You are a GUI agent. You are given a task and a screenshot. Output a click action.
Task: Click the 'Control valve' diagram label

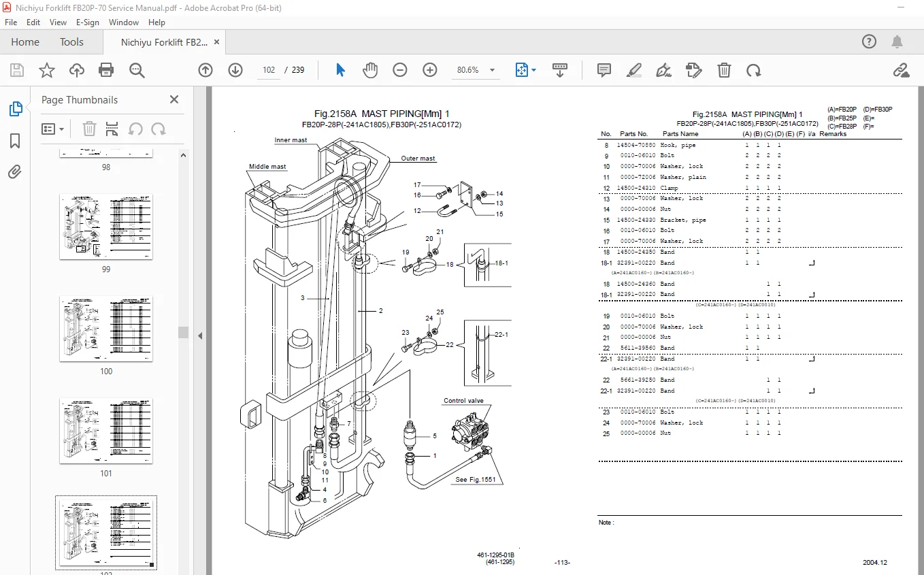463,401
